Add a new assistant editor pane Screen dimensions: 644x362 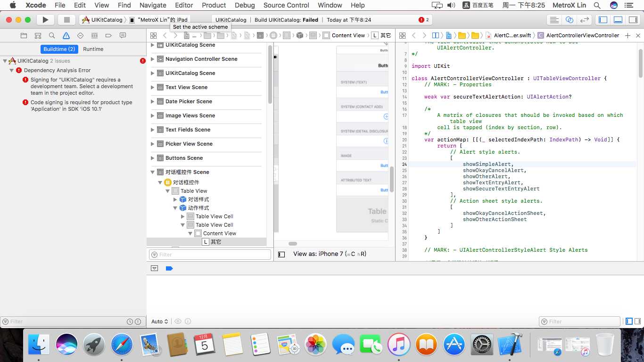coord(627,35)
